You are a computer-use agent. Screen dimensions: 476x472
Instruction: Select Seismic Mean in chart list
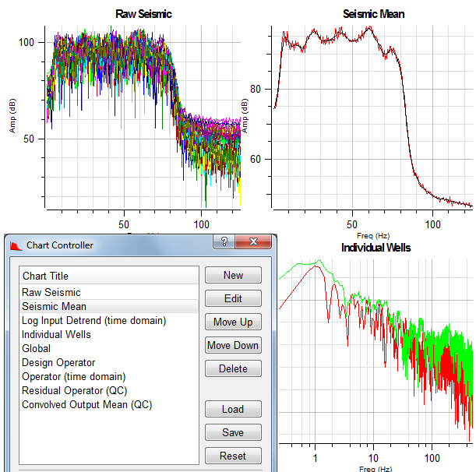(x=109, y=306)
